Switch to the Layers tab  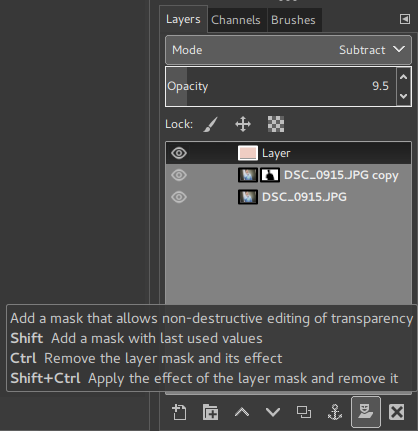pos(183,19)
